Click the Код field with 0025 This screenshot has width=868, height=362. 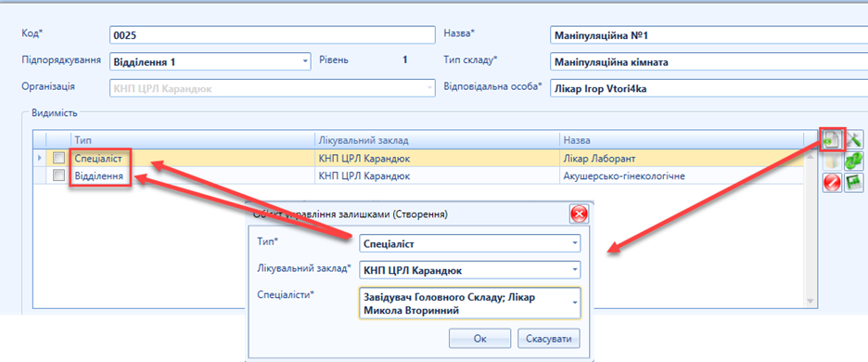273,35
